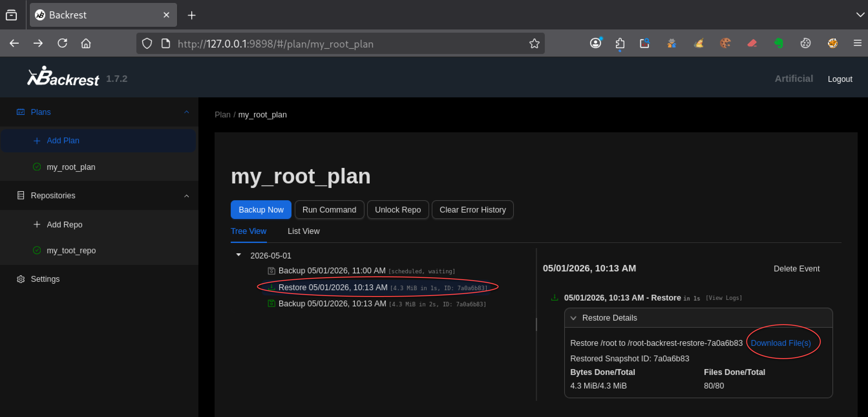
Task: Go back with the browser back arrow
Action: pyautogui.click(x=14, y=44)
